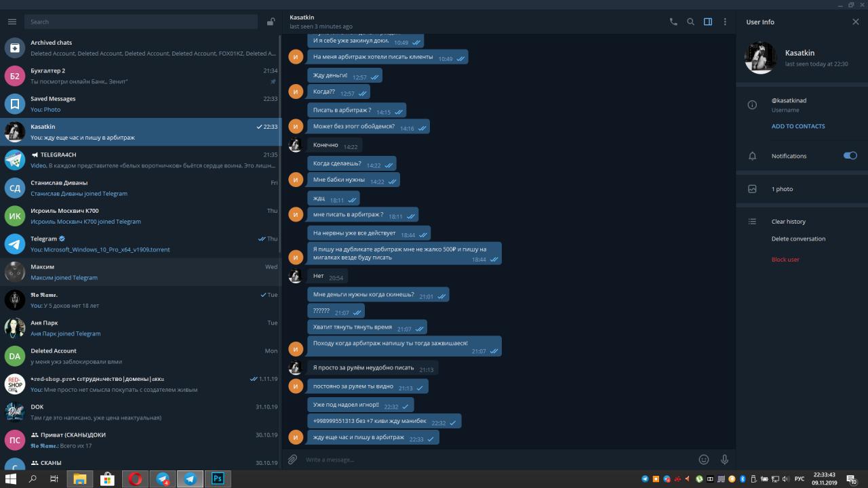Image resolution: width=868 pixels, height=488 pixels.
Task: Click Delete conversation
Action: tap(798, 239)
